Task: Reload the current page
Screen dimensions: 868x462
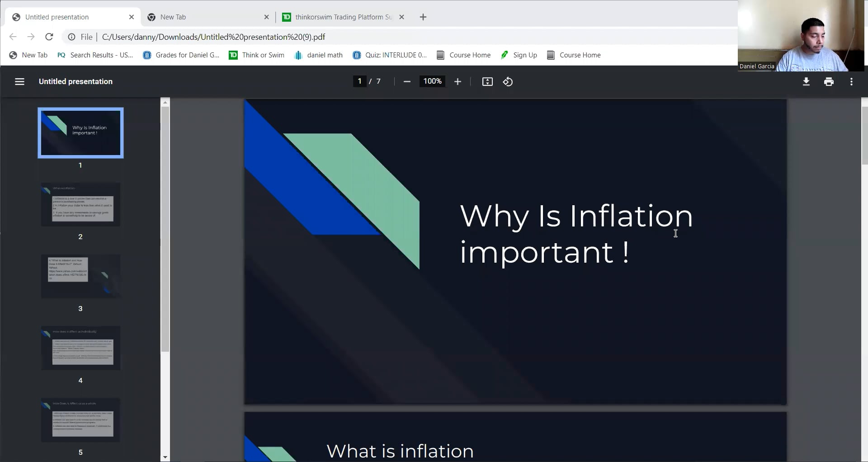Action: click(49, 37)
